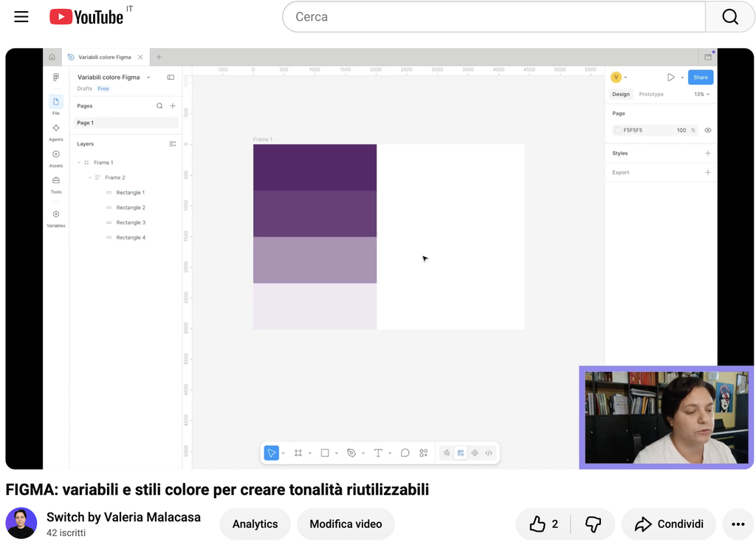Click the blue Share button
Image resolution: width=756 pixels, height=548 pixels.
(x=701, y=78)
